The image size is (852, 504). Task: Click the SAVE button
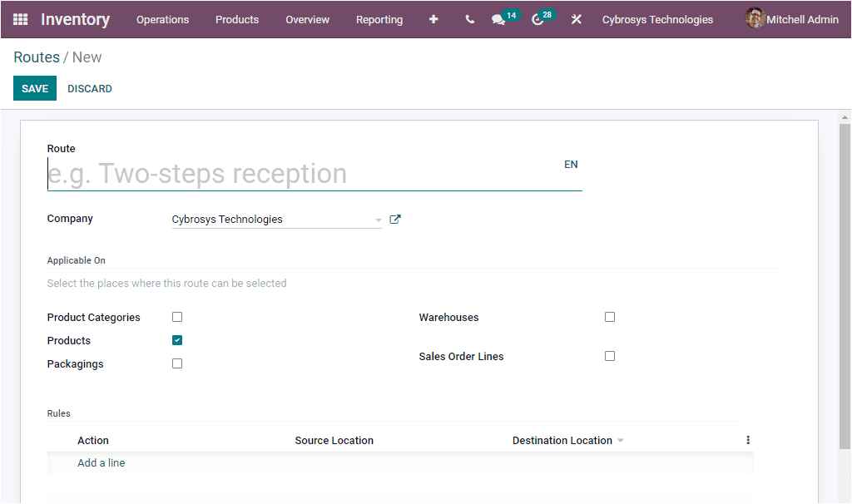point(34,87)
